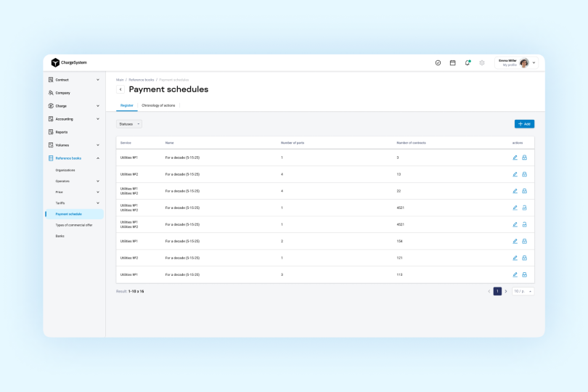The image size is (588, 392).
Task: Toggle lock on the 121-contracts row
Action: (x=524, y=258)
